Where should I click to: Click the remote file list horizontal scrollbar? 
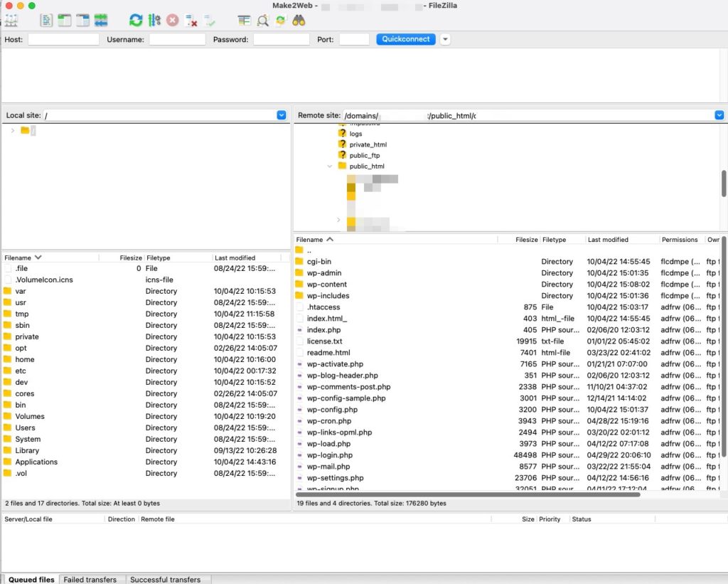(x=468, y=494)
